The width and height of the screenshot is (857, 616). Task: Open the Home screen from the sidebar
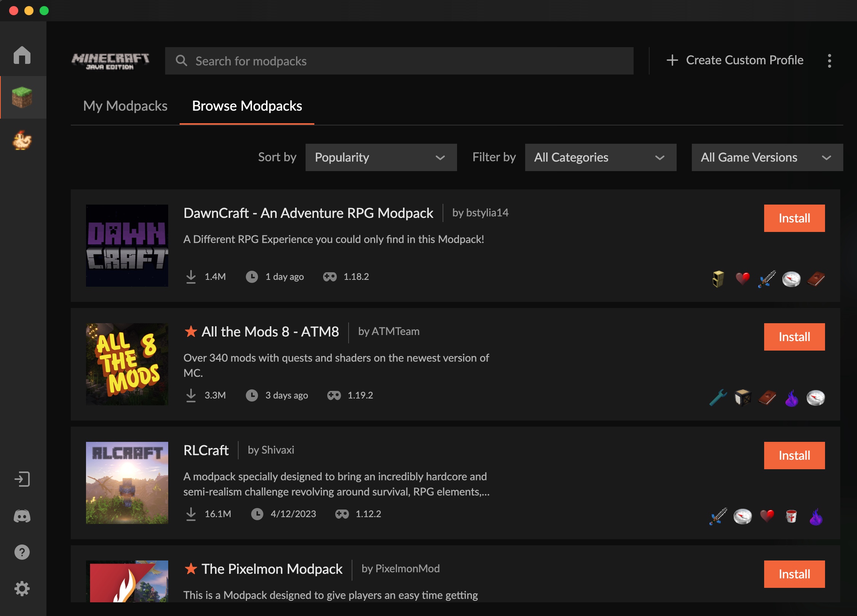click(23, 55)
